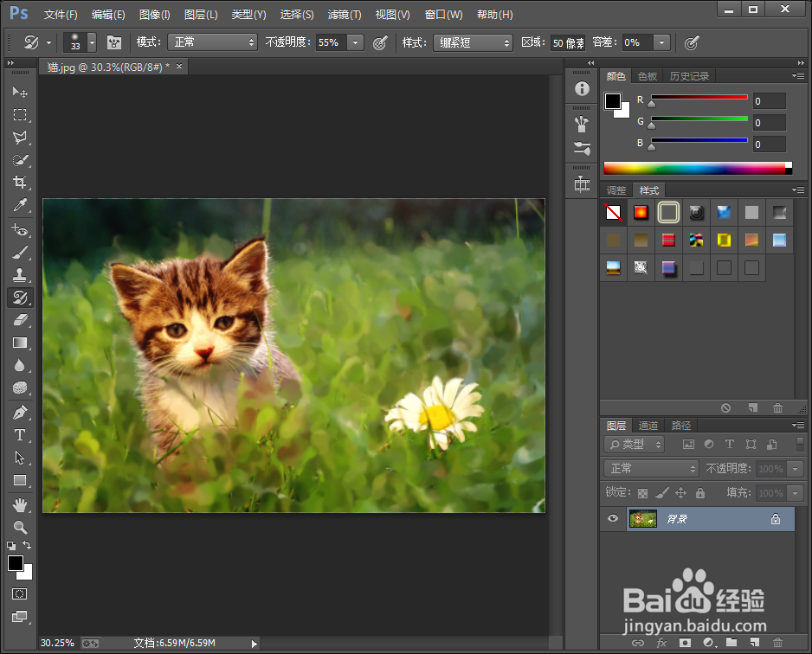Viewport: 812px width, 654px height.
Task: Hide the 背景 layer visibility
Action: pyautogui.click(x=613, y=518)
